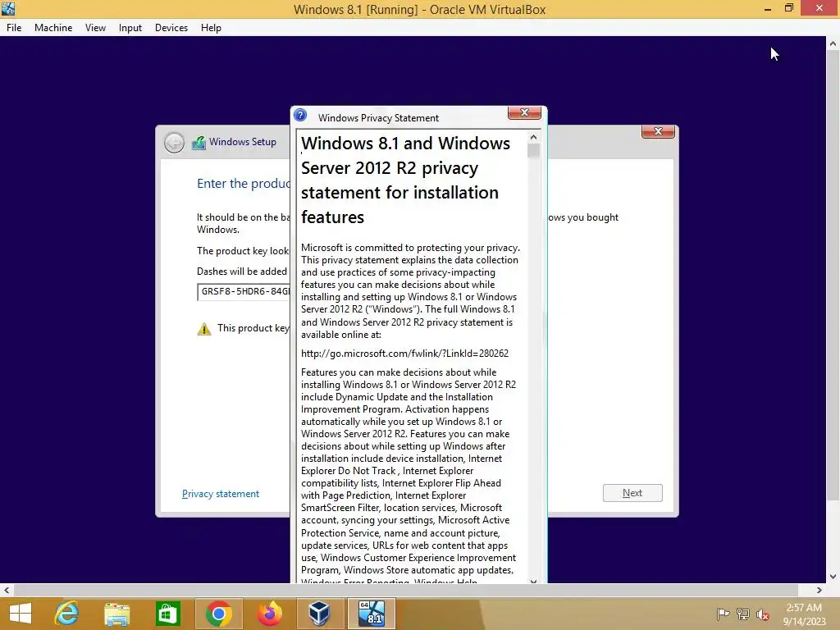The height and width of the screenshot is (630, 840).
Task: Click the back arrow in Windows Setup
Action: click(174, 143)
